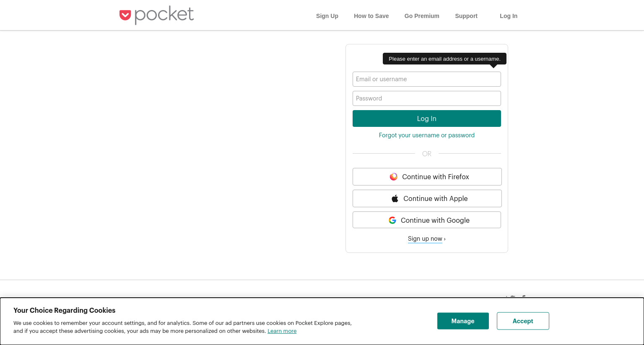
Task: Accept cookies
Action: [x=523, y=321]
